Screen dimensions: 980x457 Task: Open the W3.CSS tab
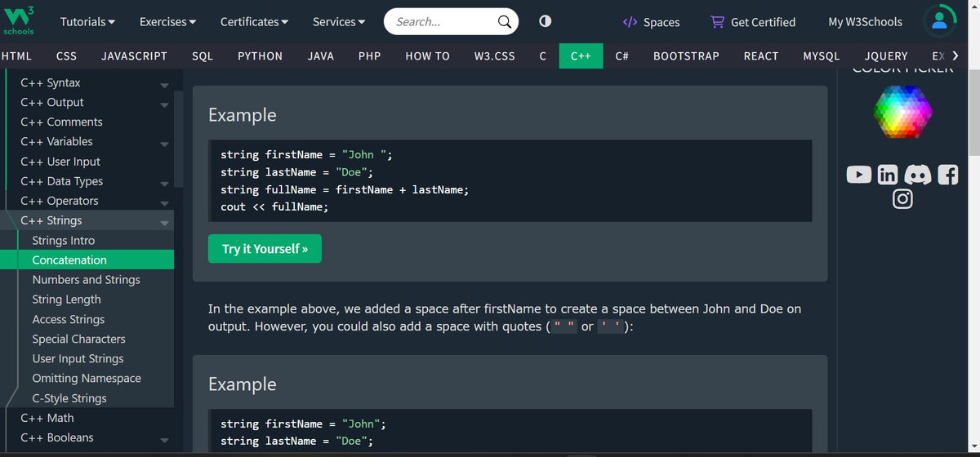[495, 55]
